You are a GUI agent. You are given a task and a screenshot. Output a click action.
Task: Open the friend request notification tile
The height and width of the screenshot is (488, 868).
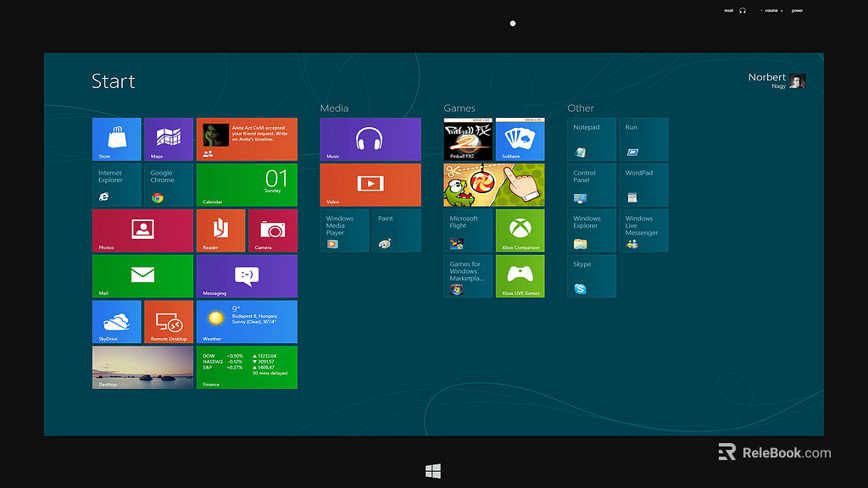[247, 139]
